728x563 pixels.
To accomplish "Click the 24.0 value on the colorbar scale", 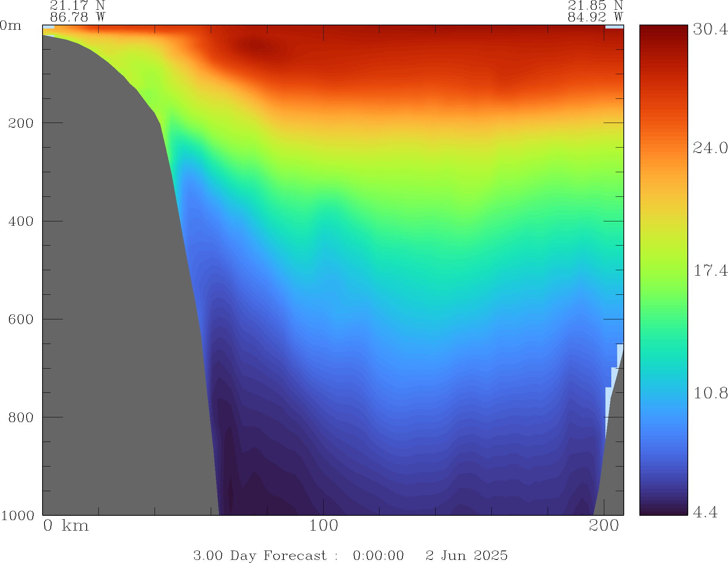I will click(710, 148).
